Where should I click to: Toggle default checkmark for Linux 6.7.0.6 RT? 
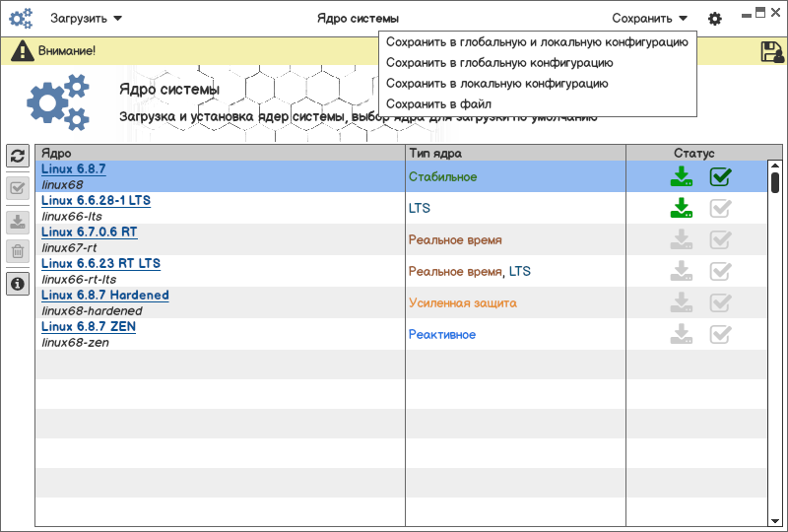coord(720,239)
